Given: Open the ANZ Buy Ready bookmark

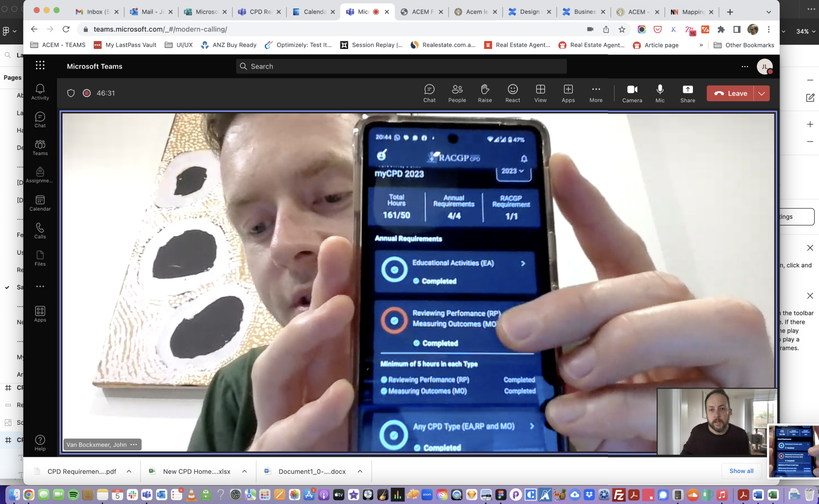Looking at the screenshot, I should (228, 45).
